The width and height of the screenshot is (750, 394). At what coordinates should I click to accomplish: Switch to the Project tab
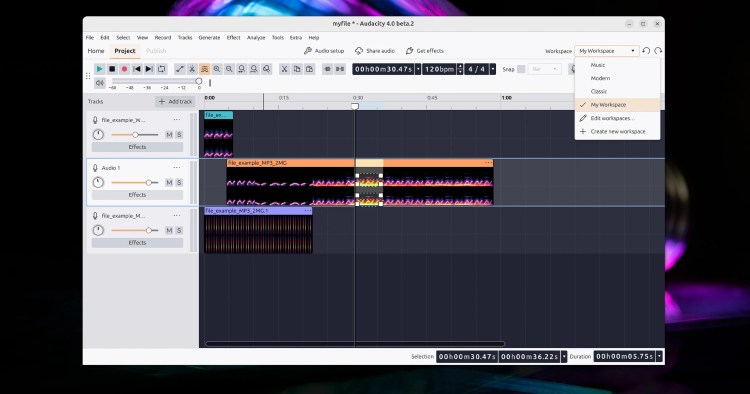click(x=125, y=51)
